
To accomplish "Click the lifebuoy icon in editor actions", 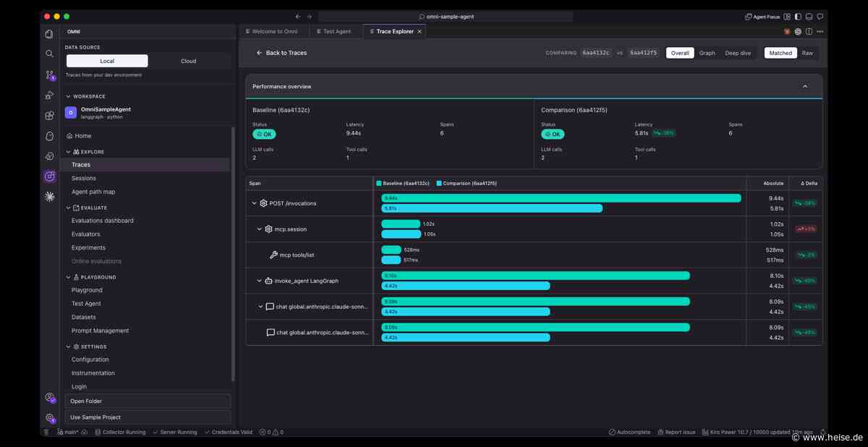I will click(798, 31).
